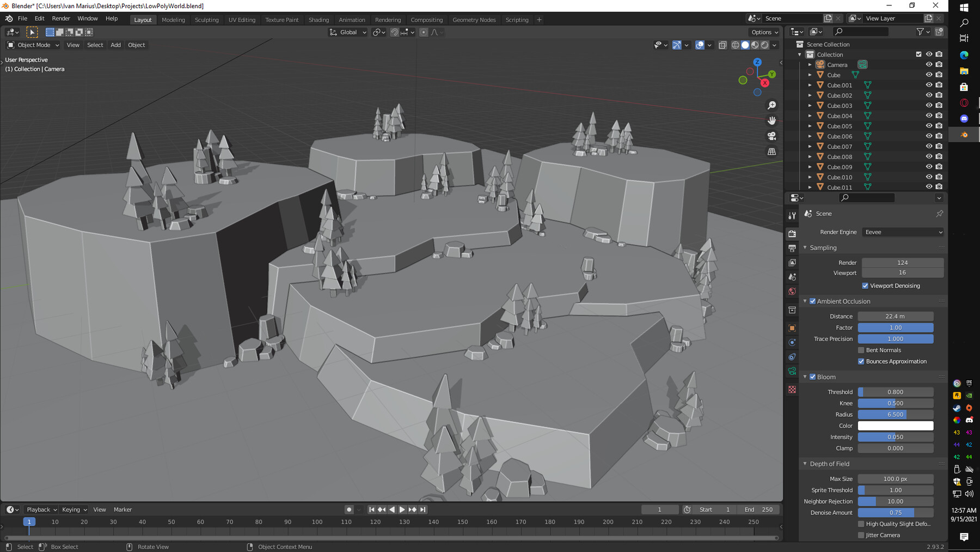Collapse the Depth of Field section

(x=805, y=464)
